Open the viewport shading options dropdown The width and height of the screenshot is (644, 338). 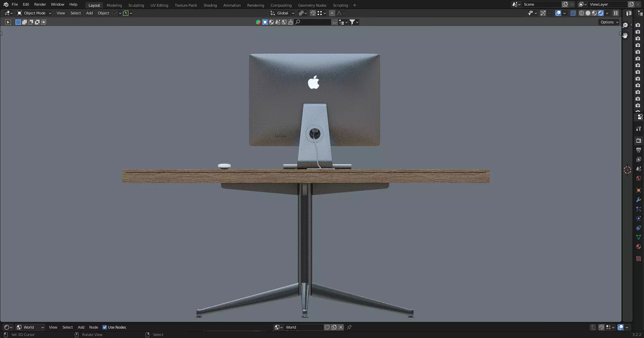coord(607,13)
